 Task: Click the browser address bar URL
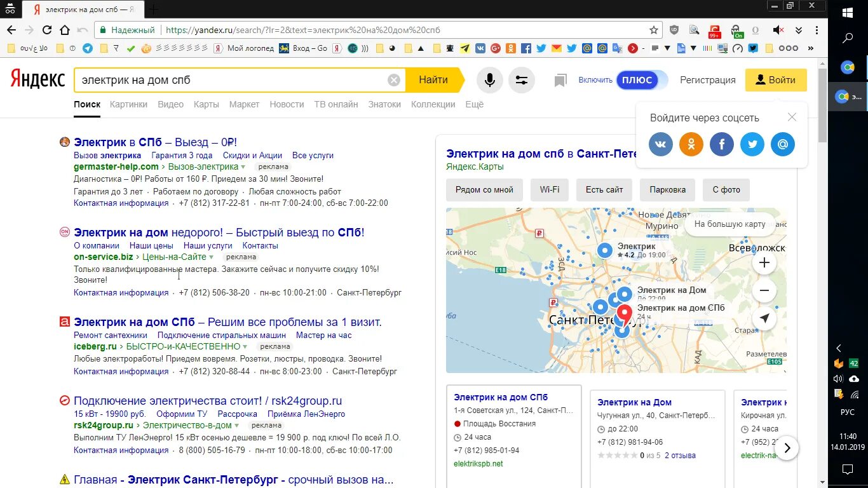[x=302, y=30]
